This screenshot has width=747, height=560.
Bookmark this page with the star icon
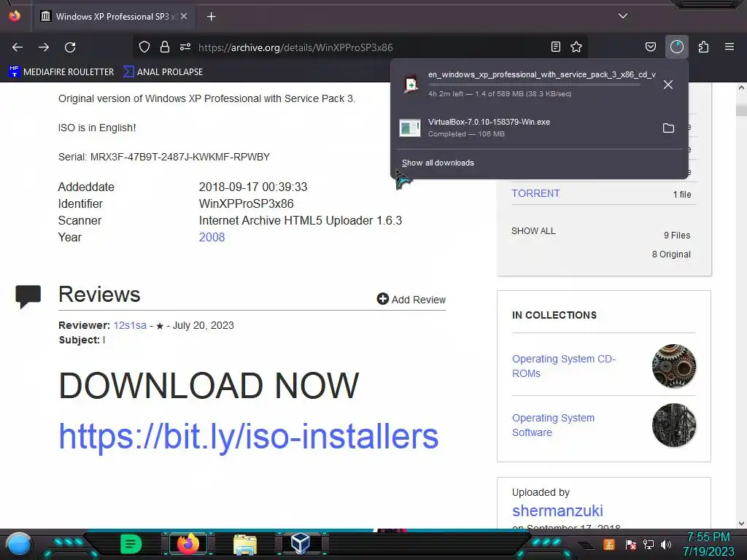coord(576,47)
